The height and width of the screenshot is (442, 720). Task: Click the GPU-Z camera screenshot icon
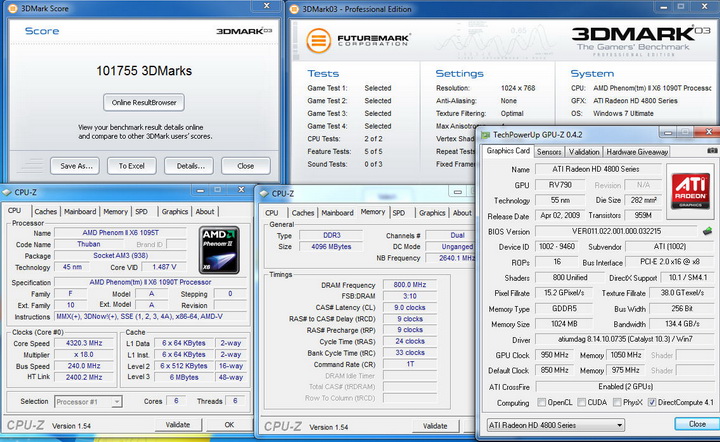click(712, 150)
